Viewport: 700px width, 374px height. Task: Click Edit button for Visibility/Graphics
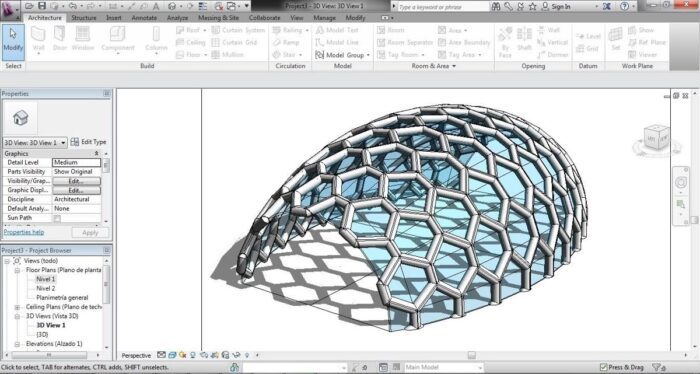tap(76, 181)
